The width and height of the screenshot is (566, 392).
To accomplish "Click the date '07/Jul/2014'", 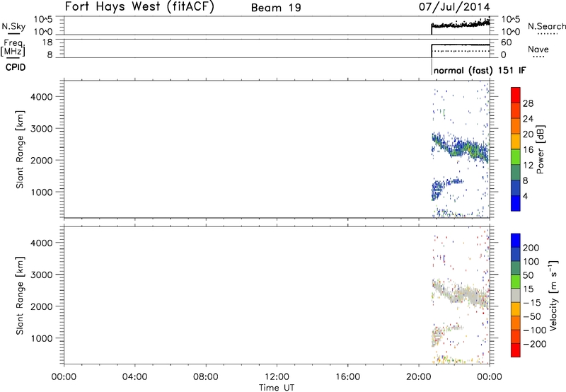I will [454, 7].
